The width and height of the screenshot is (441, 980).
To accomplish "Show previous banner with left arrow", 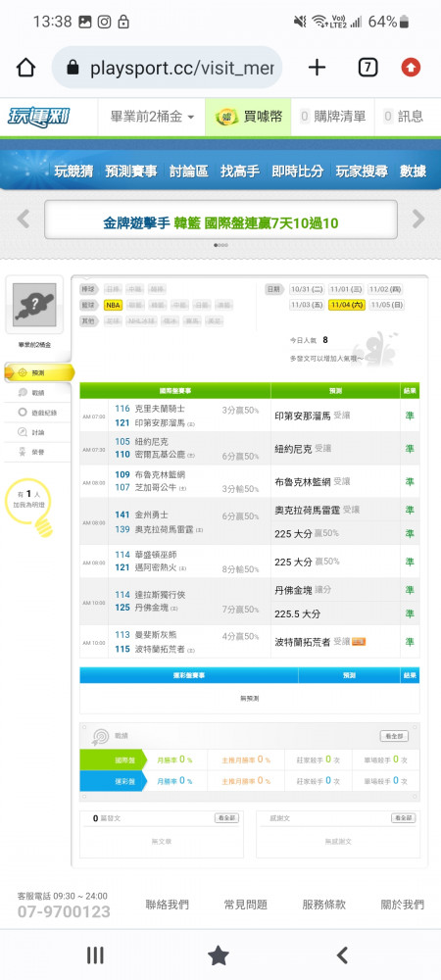I will pyautogui.click(x=24, y=219).
